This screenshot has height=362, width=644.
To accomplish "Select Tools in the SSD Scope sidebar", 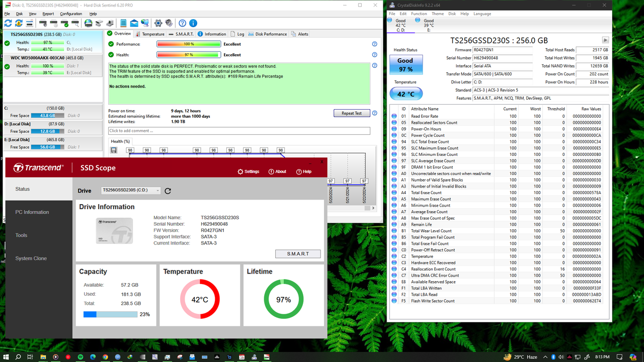I will pos(39,235).
